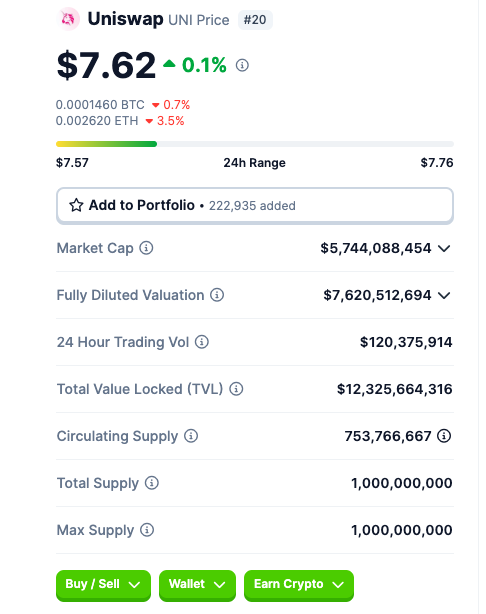Click the Uniswap title heading

tap(125, 19)
